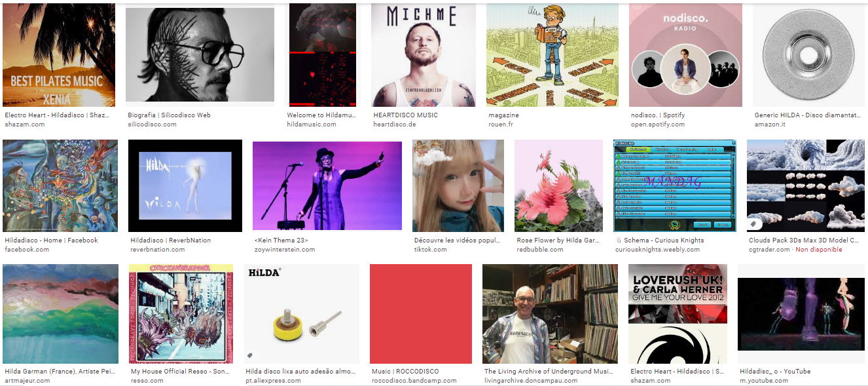Select the Hildadisco ReverbNation thumbnail
Screen dimensions: 868x386
point(185,185)
